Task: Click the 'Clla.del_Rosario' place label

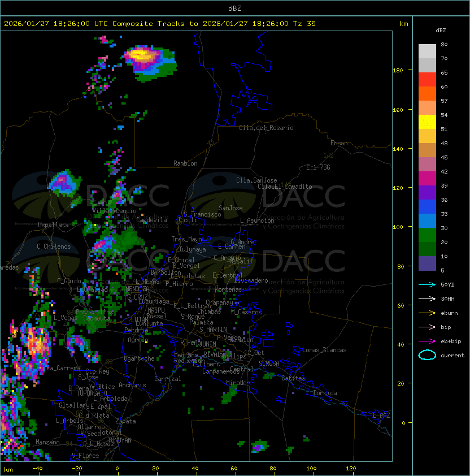Action: (x=266, y=128)
